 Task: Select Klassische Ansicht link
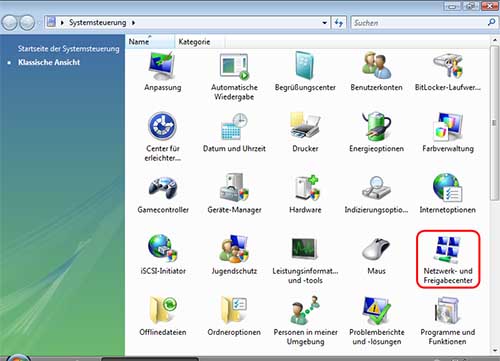point(49,62)
